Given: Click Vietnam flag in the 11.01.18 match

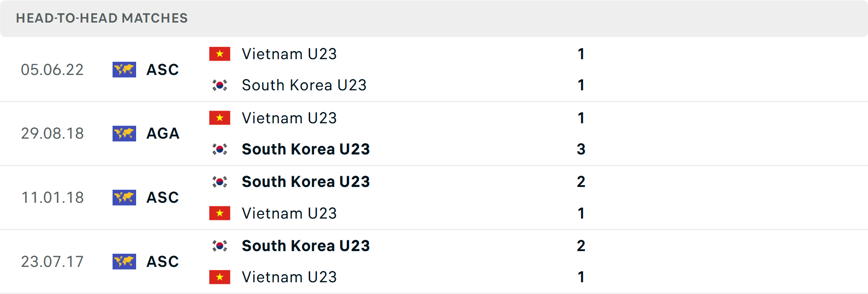Looking at the screenshot, I should click(220, 213).
